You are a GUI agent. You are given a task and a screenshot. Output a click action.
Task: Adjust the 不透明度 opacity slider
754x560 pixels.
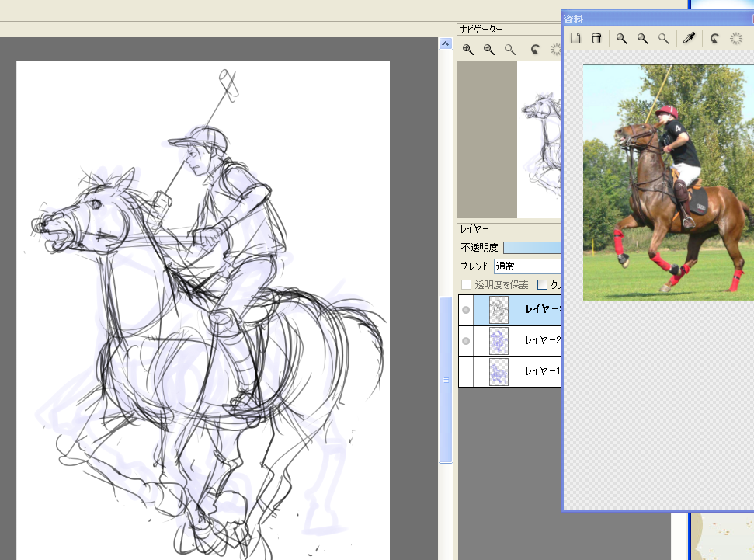(532, 247)
